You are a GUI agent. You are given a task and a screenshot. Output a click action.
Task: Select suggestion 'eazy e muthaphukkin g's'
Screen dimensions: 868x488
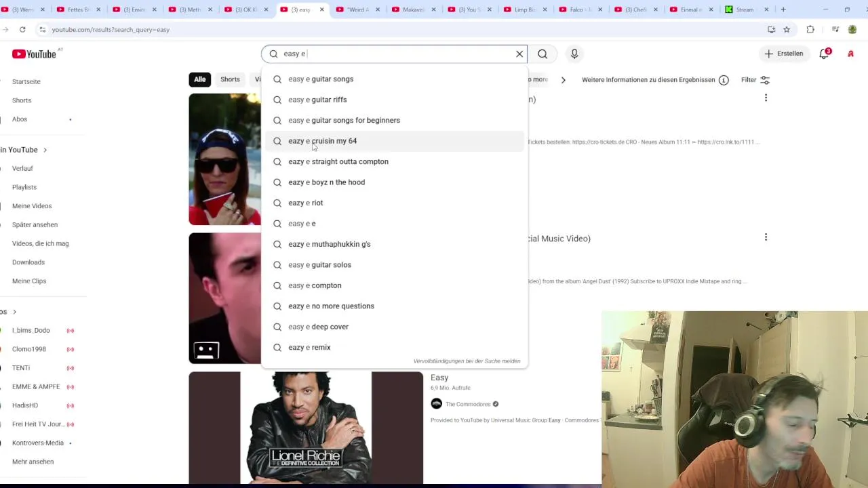click(394, 245)
